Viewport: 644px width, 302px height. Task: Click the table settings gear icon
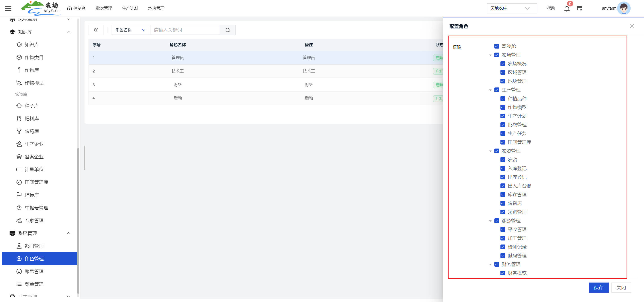96,30
